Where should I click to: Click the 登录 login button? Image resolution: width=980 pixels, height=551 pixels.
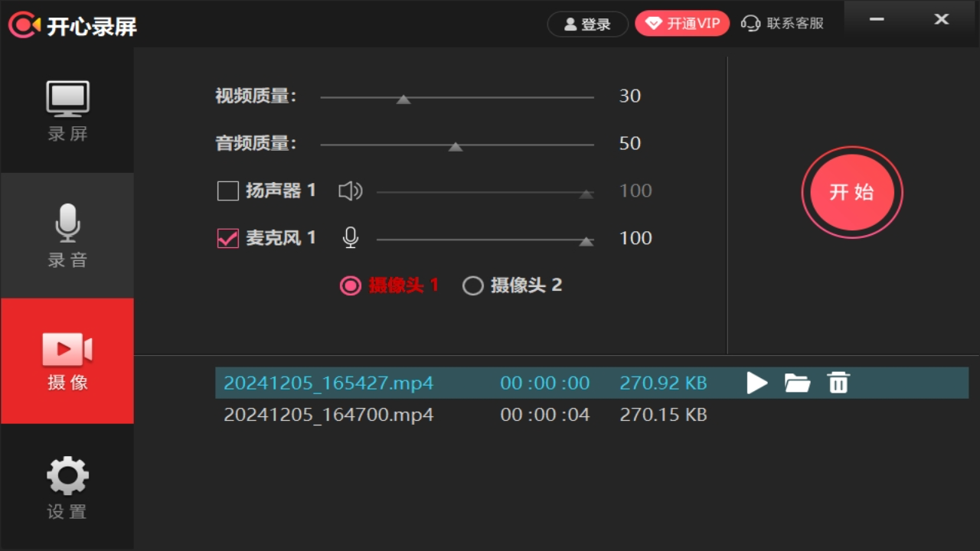pyautogui.click(x=587, y=24)
